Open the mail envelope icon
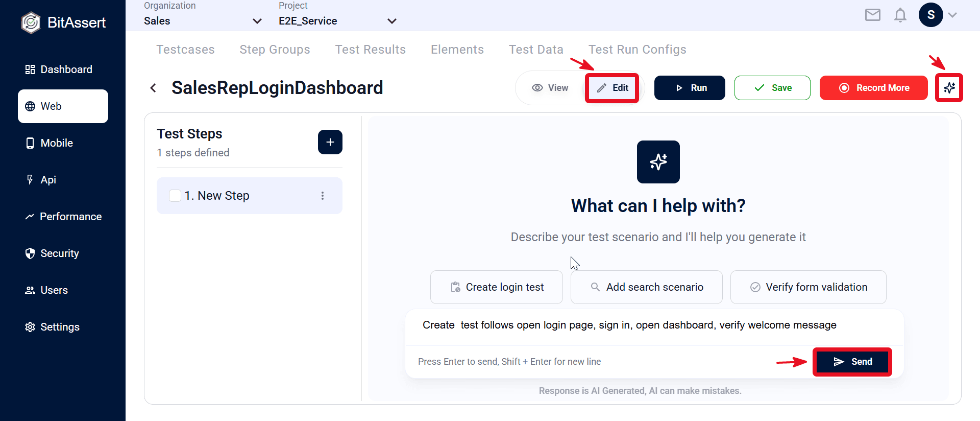This screenshot has height=421, width=980. [x=873, y=15]
